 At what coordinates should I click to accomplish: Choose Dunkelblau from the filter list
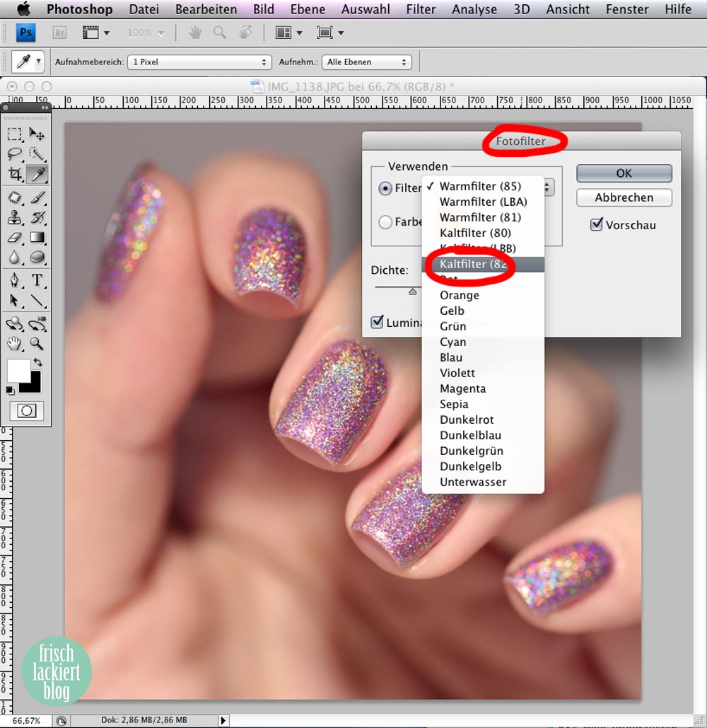pyautogui.click(x=483, y=436)
